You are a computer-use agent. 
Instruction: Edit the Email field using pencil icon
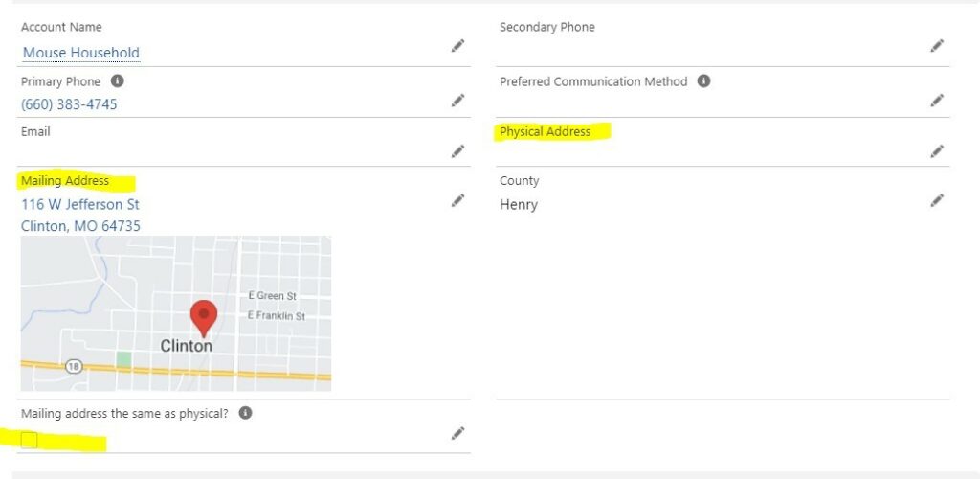pyautogui.click(x=458, y=150)
